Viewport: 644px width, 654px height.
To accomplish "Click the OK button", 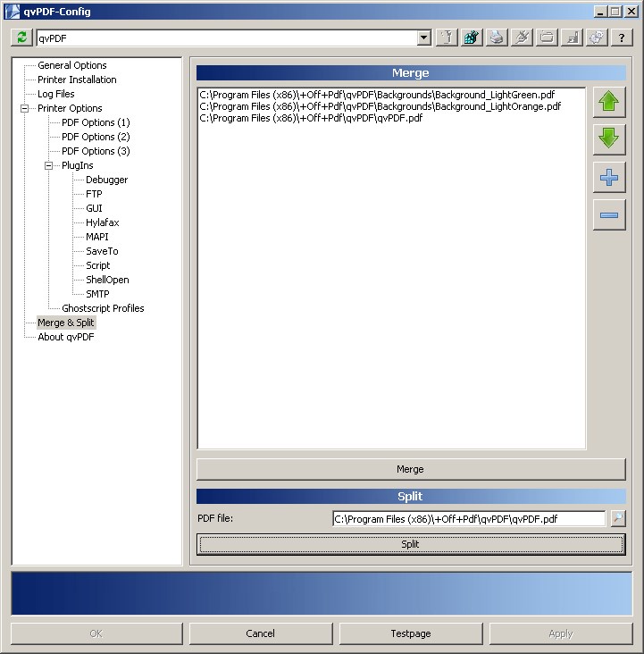I will [96, 633].
